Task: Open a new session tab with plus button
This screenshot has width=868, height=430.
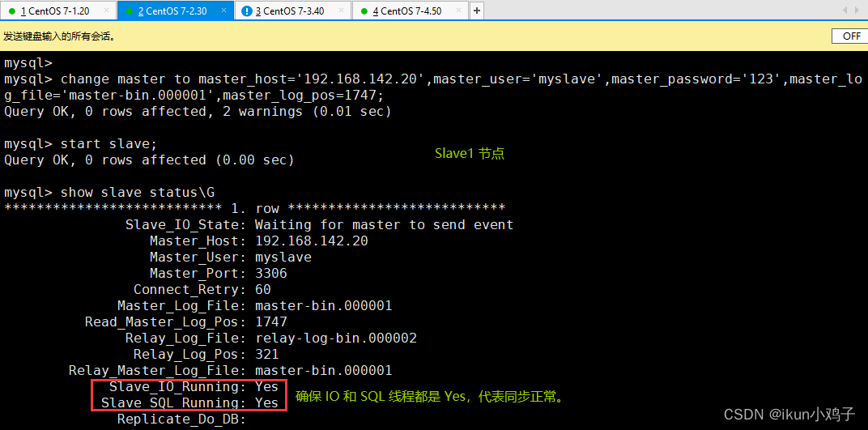Action: coord(477,11)
